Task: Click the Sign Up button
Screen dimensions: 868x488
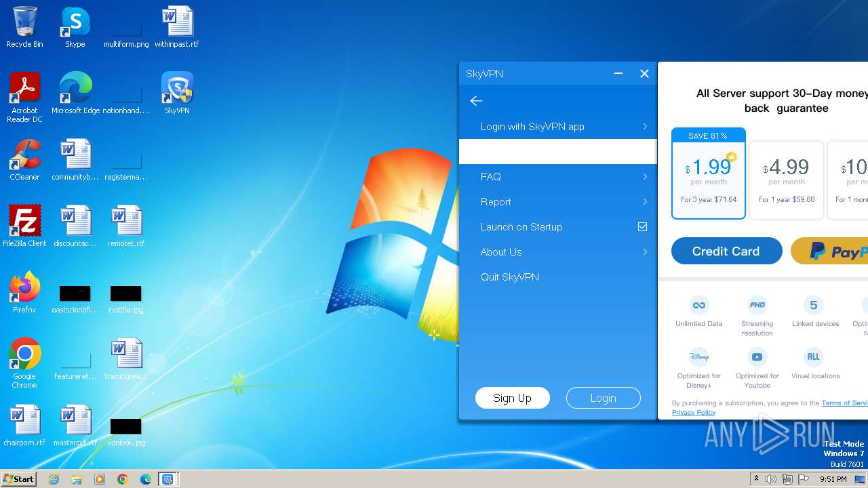Action: click(x=512, y=398)
